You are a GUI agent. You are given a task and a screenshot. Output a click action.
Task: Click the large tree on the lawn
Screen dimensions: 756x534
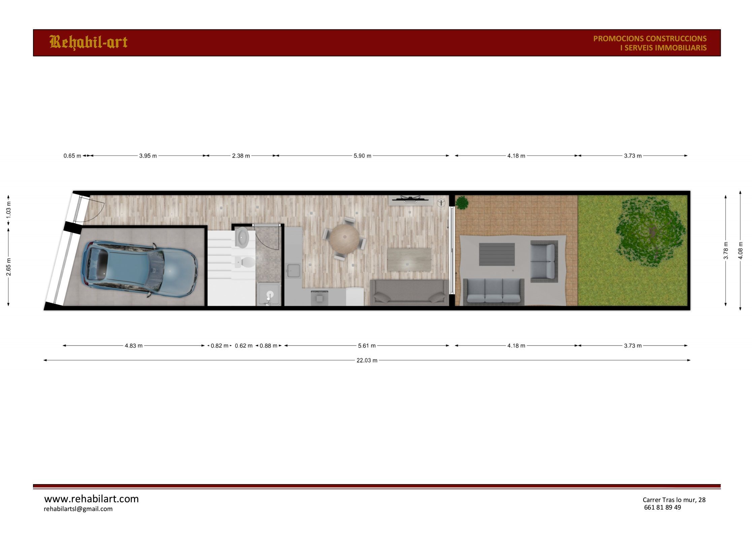pyautogui.click(x=650, y=232)
